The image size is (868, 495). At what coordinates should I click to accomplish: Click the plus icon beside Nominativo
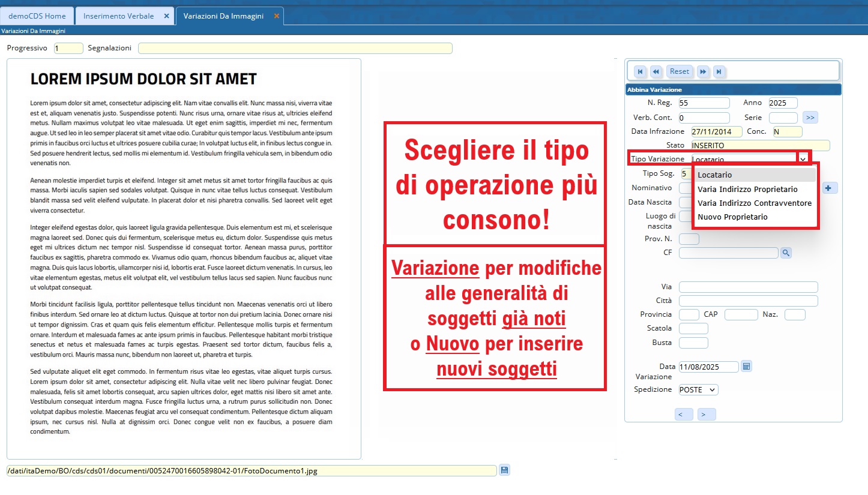click(x=830, y=188)
